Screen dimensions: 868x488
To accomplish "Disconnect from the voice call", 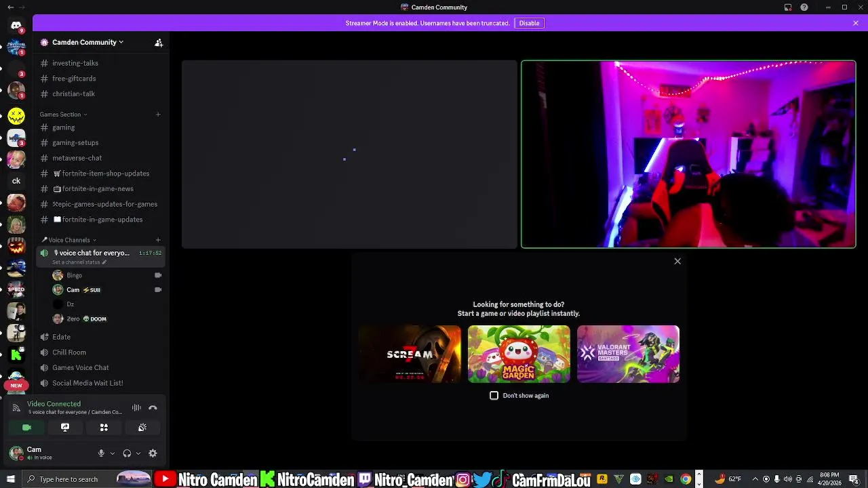I will (x=153, y=408).
